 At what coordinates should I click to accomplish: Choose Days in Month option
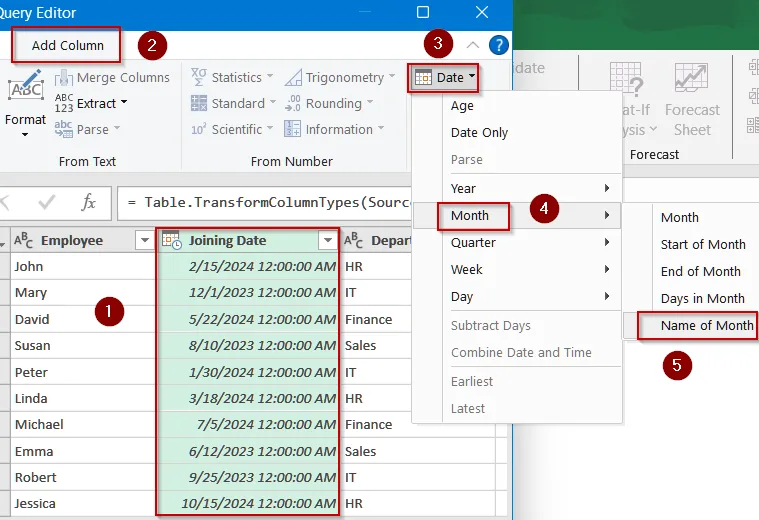702,299
